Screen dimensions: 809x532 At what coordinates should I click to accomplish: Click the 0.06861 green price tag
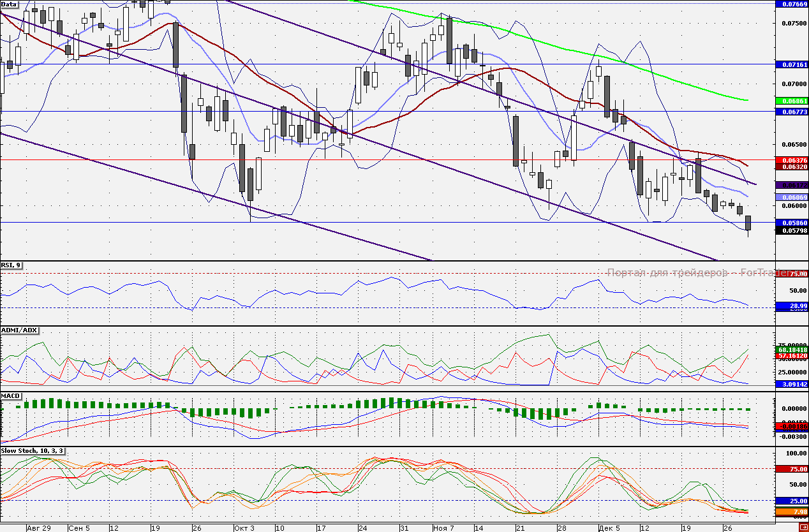point(791,101)
